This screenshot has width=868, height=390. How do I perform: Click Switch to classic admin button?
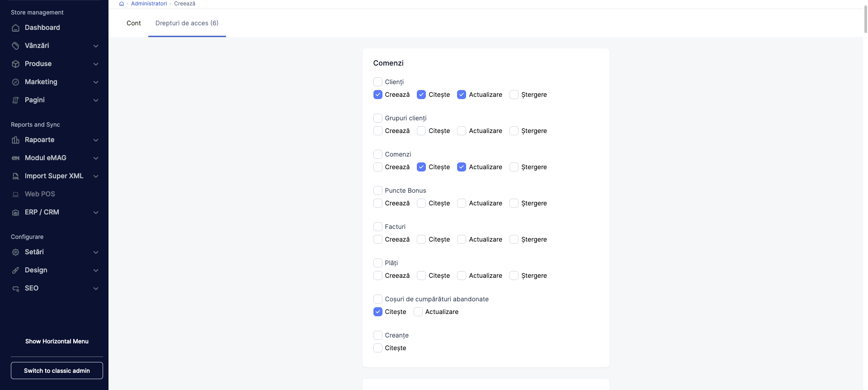click(57, 371)
